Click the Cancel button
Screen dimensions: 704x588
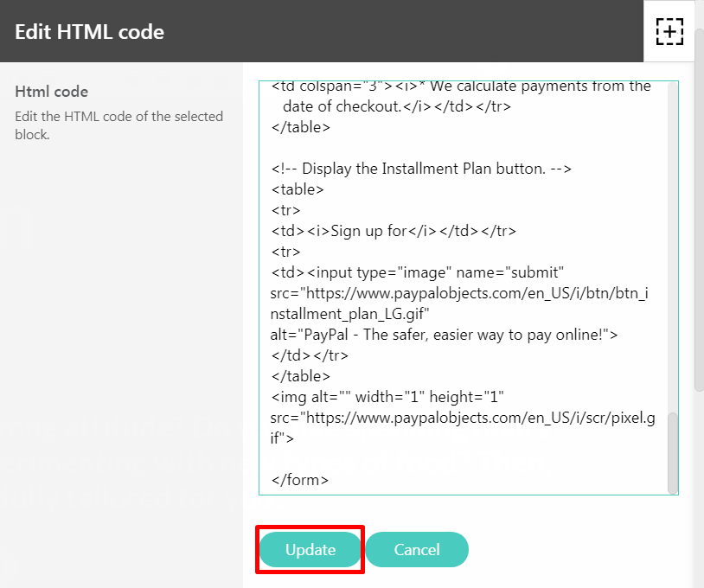pyautogui.click(x=417, y=549)
